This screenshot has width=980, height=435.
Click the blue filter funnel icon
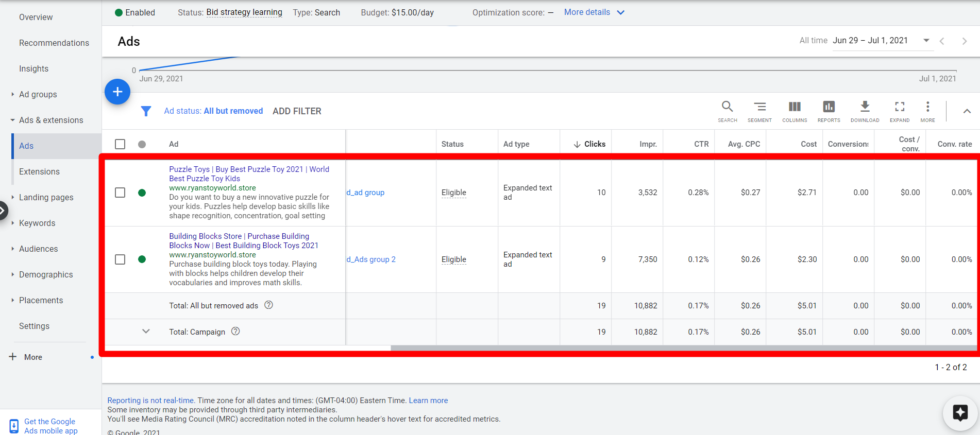(x=146, y=111)
